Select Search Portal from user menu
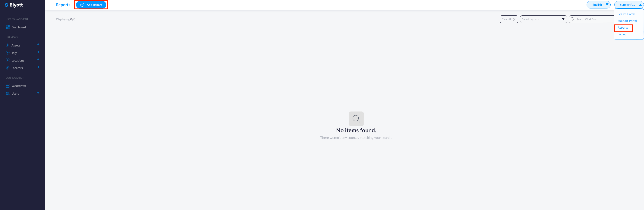This screenshot has width=644, height=210. [x=626, y=14]
